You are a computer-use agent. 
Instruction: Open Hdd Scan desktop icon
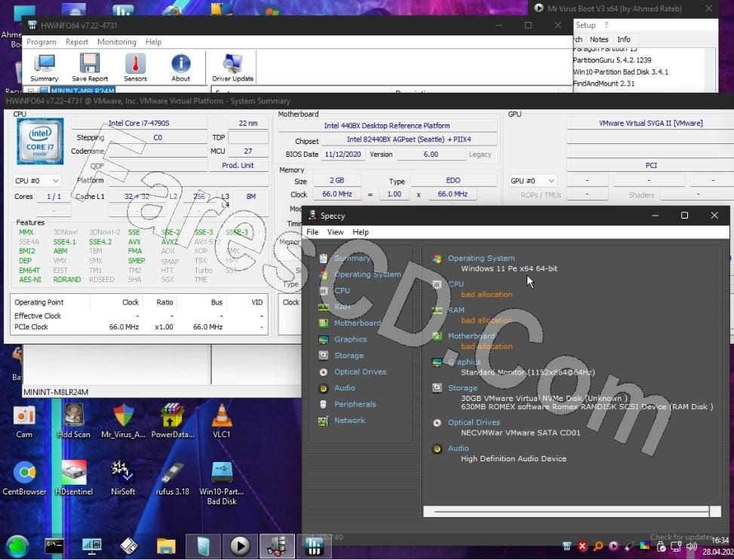click(x=73, y=422)
